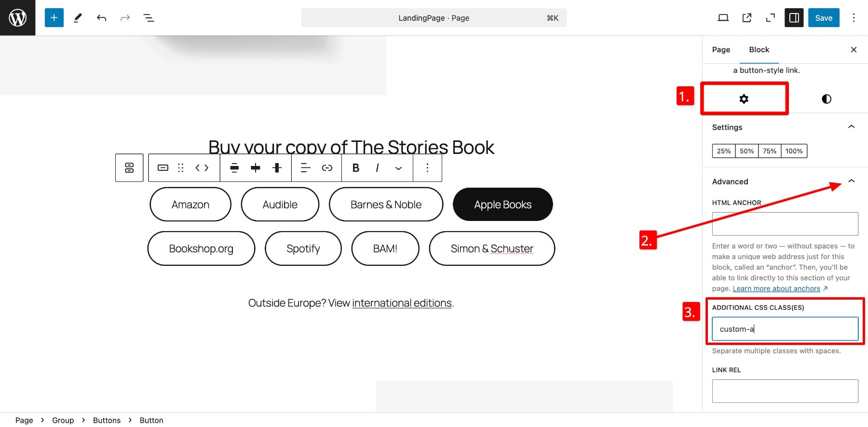Viewport: 868px width, 427px height.
Task: Click the HTML Anchor input field
Action: pyautogui.click(x=785, y=223)
